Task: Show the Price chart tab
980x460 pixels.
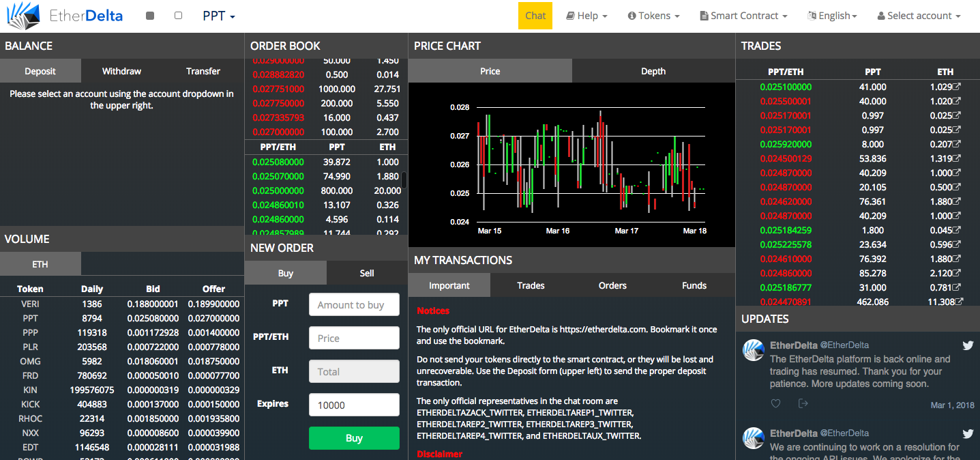Action: click(490, 71)
